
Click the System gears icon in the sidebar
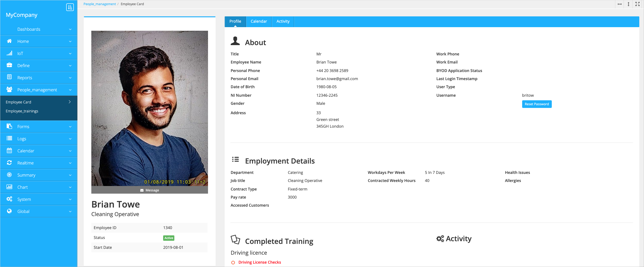click(x=9, y=199)
